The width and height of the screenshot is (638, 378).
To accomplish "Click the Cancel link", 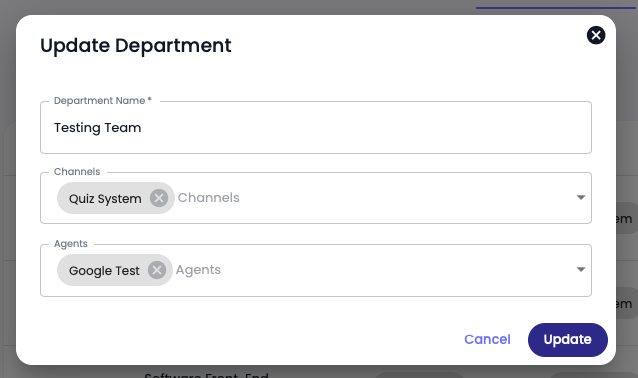I will [487, 339].
